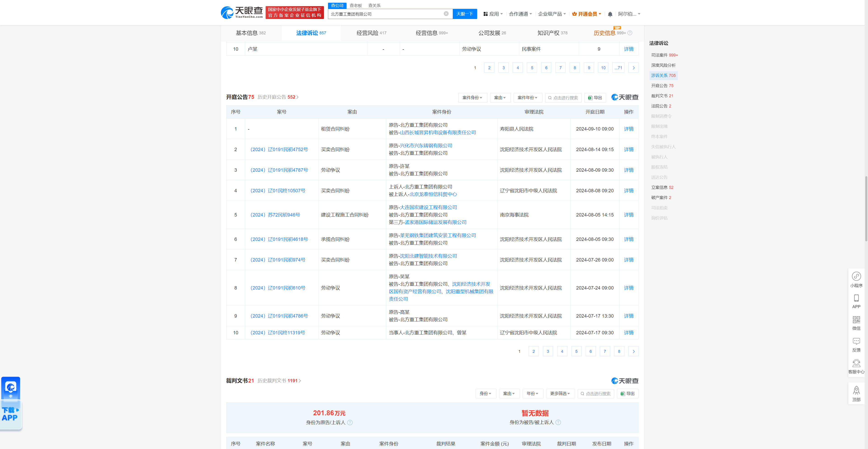Image resolution: width=868 pixels, height=449 pixels.
Task: Open 更多筛选 filter dropdown
Action: click(560, 393)
